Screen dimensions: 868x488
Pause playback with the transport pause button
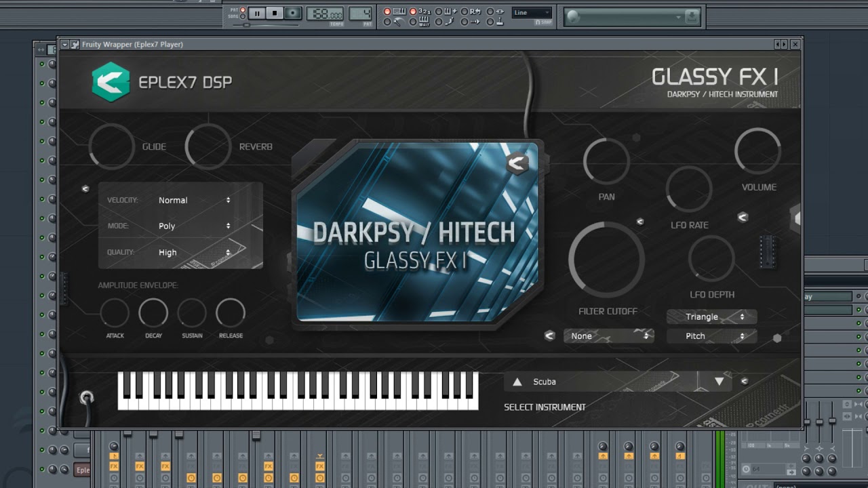tap(257, 13)
